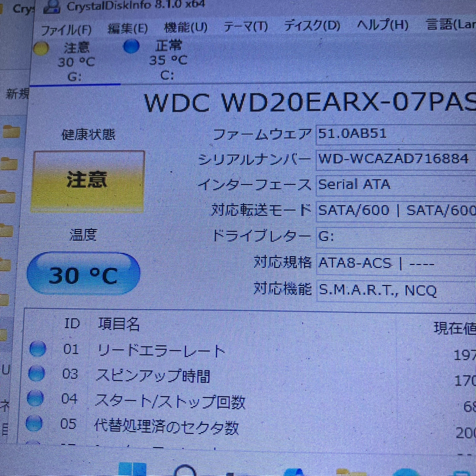
Task: Open the 編集(E) menu
Action: 128,29
